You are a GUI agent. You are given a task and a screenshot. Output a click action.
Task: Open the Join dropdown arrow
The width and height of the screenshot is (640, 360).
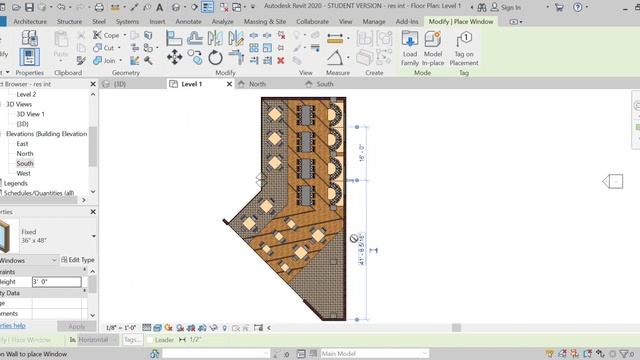121,60
